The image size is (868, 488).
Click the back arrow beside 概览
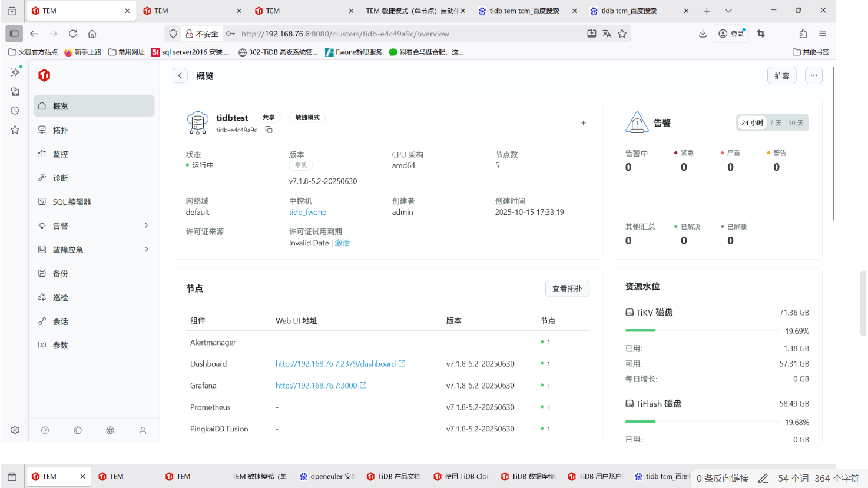(180, 76)
